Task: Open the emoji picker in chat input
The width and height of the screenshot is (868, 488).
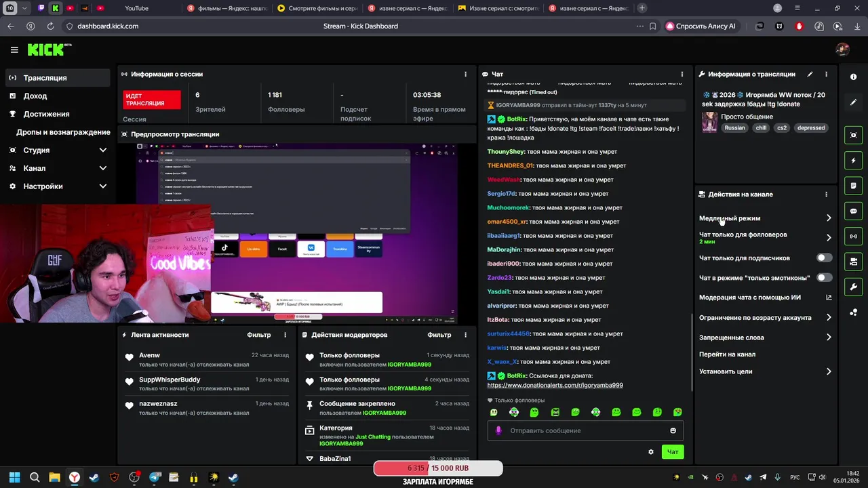Action: tap(673, 430)
